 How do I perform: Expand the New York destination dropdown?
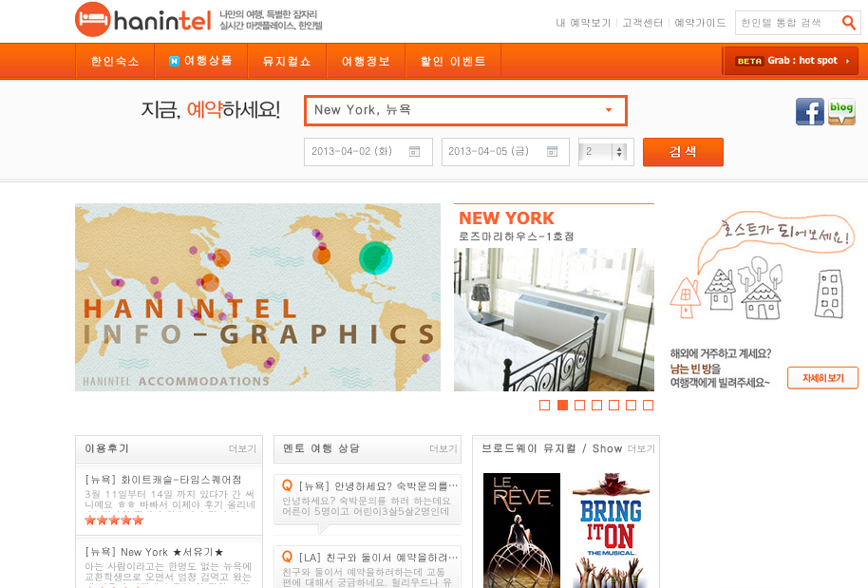pos(609,110)
